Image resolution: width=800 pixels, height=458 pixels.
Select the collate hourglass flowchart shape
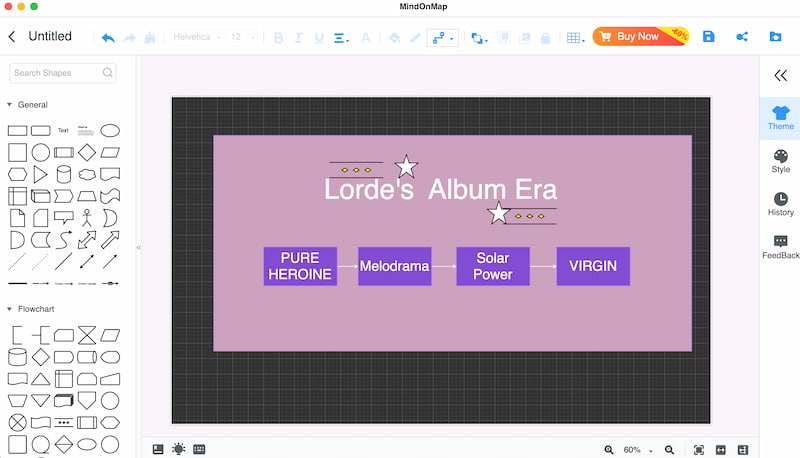(x=87, y=335)
